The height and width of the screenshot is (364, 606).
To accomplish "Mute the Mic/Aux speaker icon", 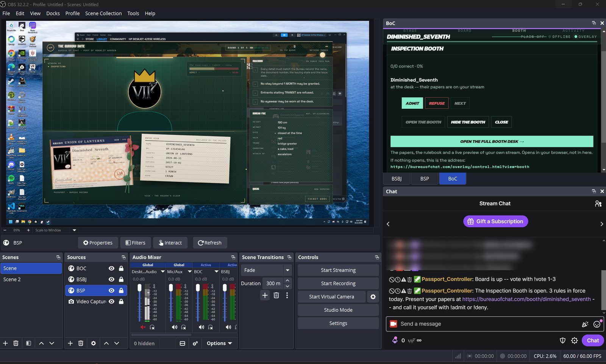I will [x=174, y=327].
